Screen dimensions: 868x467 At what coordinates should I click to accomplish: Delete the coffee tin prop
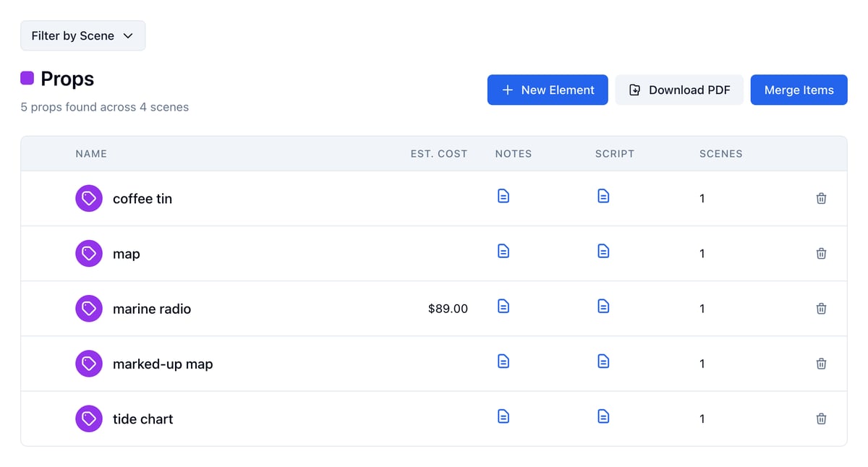(x=821, y=198)
